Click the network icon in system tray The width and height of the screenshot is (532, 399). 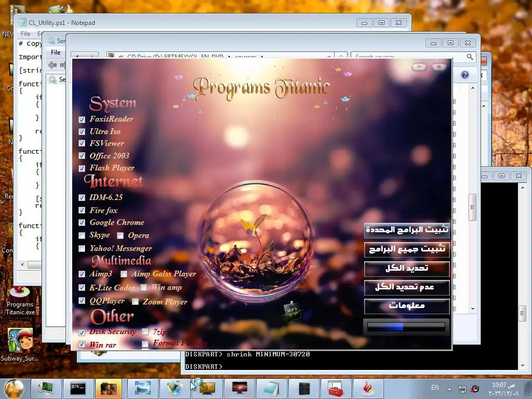click(x=462, y=389)
